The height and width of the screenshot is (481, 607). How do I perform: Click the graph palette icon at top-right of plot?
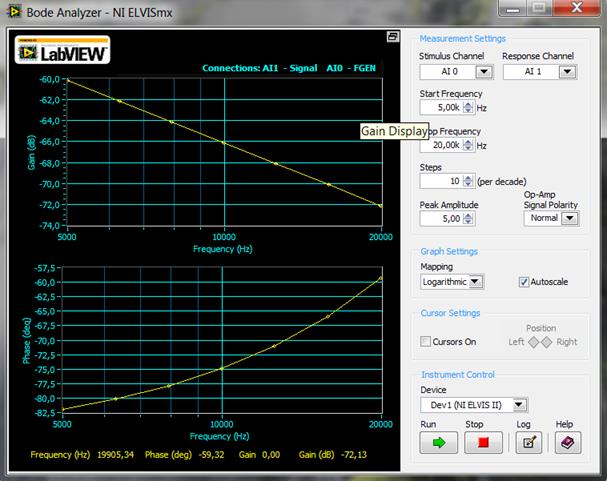tap(393, 37)
